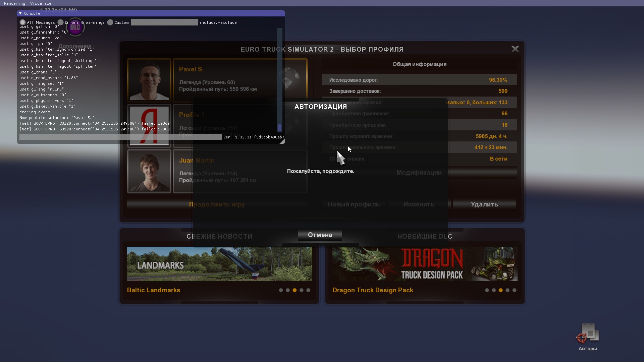Select the active third news carousel dot
Image resolution: width=644 pixels, height=362 pixels.
pos(295,290)
